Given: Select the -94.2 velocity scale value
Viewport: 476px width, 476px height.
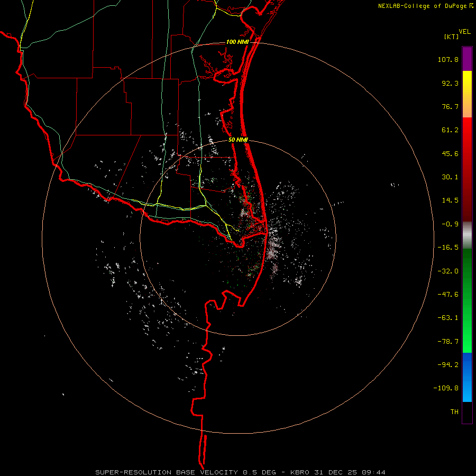Looking at the screenshot, I should click(448, 364).
